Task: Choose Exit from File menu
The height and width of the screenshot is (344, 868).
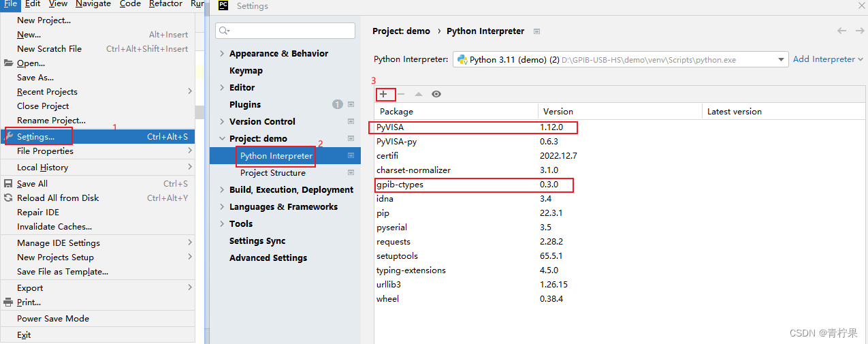Action: [x=97, y=334]
